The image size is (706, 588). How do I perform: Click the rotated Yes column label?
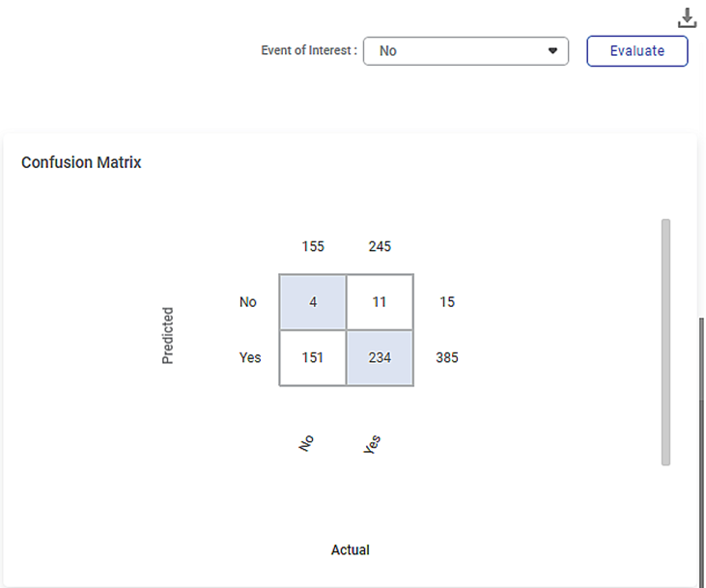pyautogui.click(x=372, y=444)
